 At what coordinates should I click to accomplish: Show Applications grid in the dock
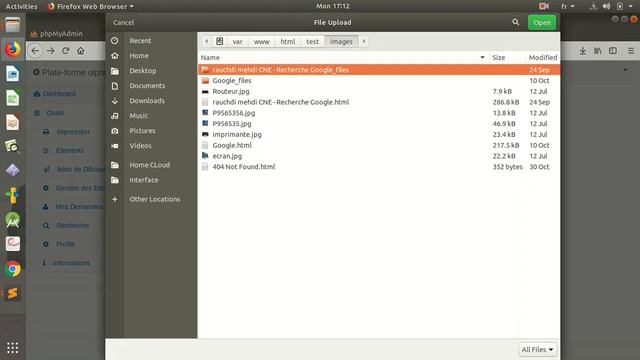(13, 348)
